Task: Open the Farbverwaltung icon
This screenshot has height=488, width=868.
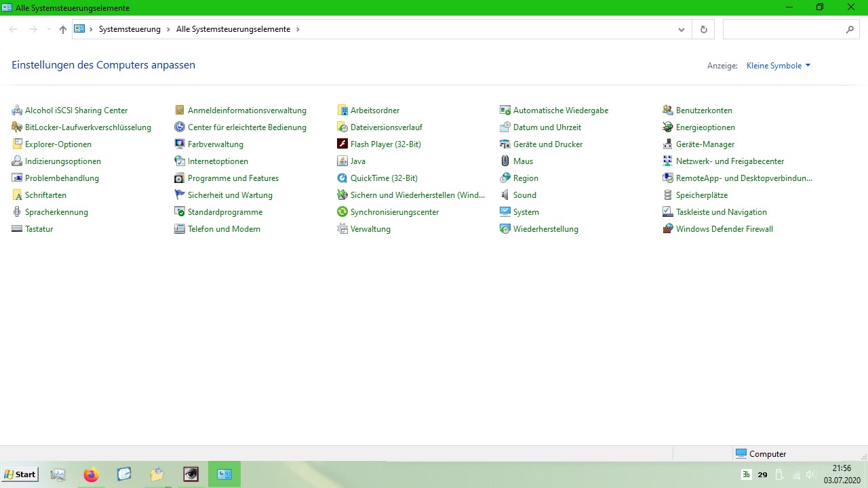Action: 180,144
